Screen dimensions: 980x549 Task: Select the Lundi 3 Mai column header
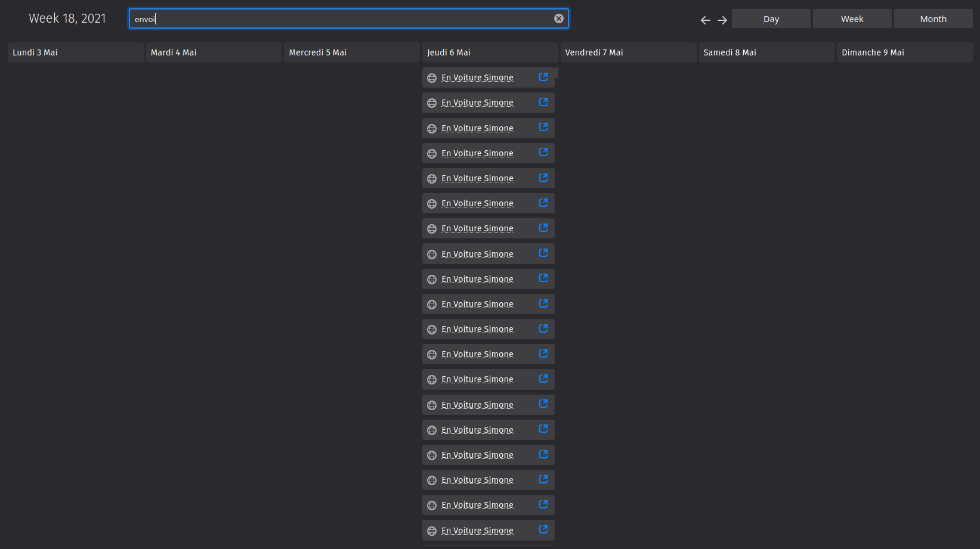(x=76, y=52)
